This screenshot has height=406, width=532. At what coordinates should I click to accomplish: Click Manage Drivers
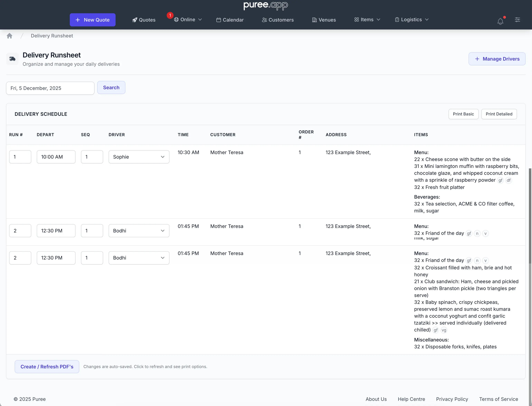click(497, 59)
